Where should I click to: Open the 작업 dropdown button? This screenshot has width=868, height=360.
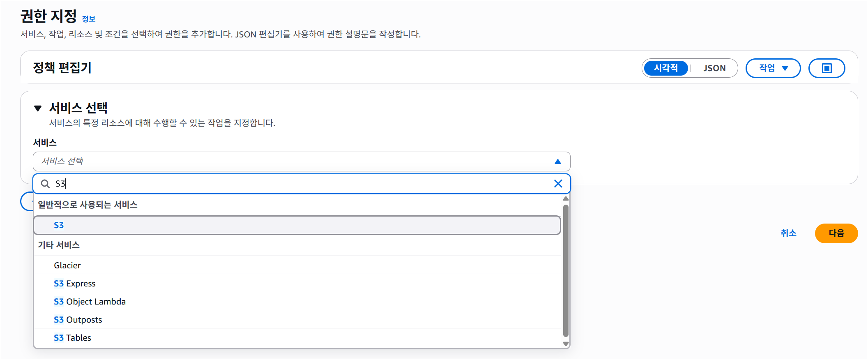[773, 68]
